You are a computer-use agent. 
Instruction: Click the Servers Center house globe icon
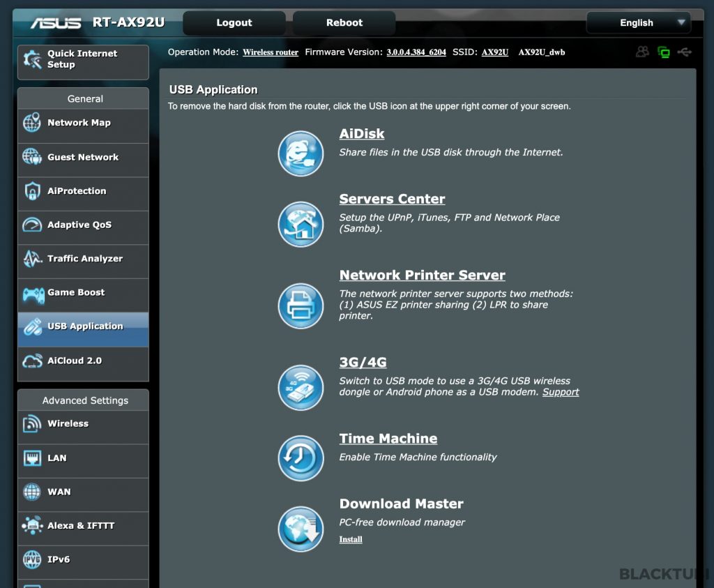click(x=301, y=224)
